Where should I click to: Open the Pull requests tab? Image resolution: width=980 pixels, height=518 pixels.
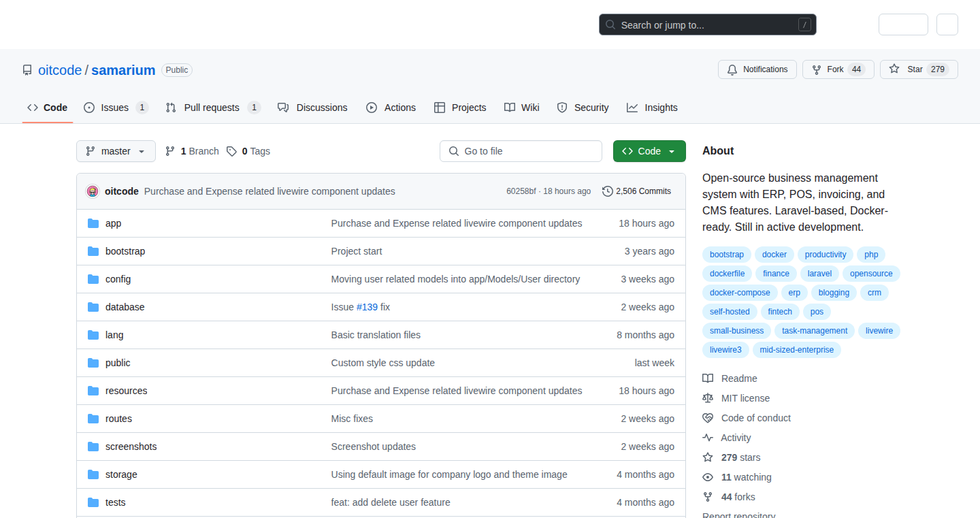pyautogui.click(x=213, y=108)
